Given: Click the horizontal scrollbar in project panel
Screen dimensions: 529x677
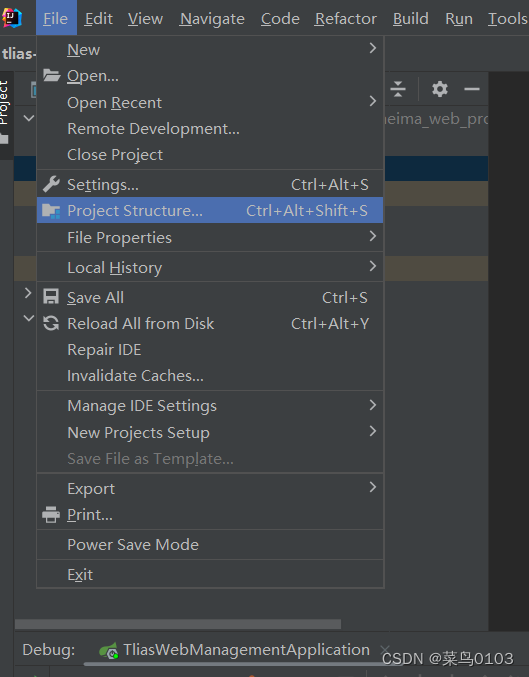Looking at the screenshot, I should coord(177,624).
